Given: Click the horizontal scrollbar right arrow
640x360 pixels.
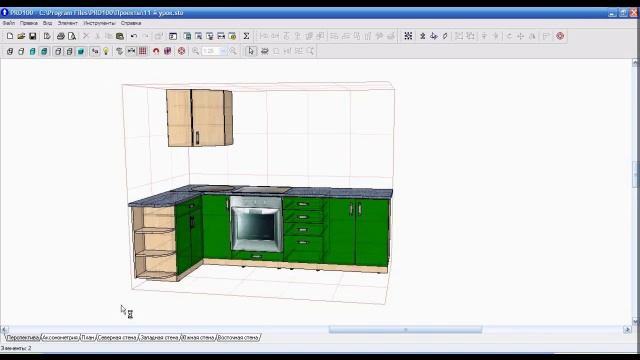Looking at the screenshot, I should (627, 329).
